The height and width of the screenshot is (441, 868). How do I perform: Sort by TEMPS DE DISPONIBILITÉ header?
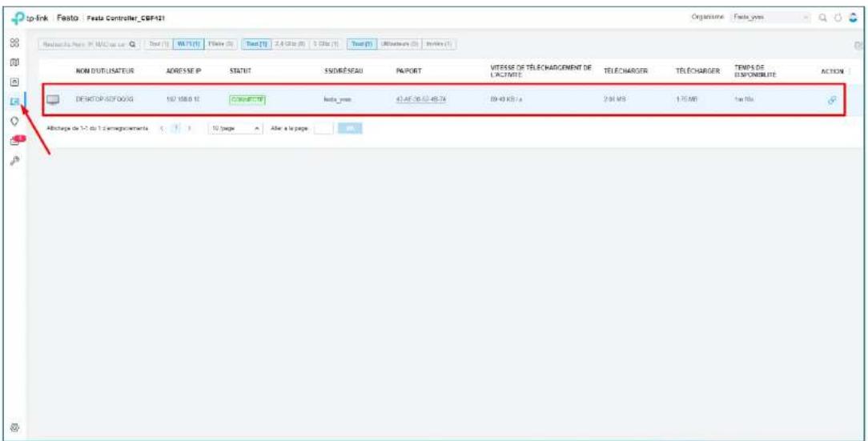[x=756, y=70]
